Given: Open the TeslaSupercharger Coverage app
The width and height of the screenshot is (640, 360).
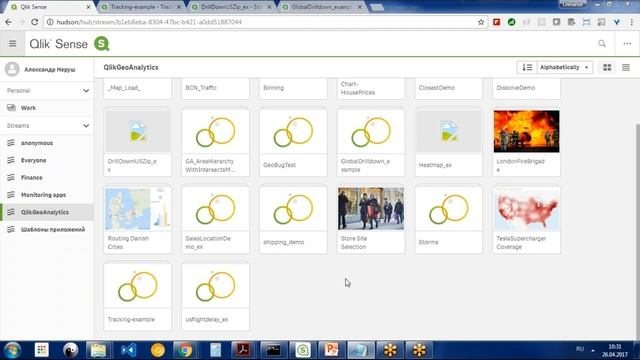Looking at the screenshot, I should pyautogui.click(x=527, y=220).
